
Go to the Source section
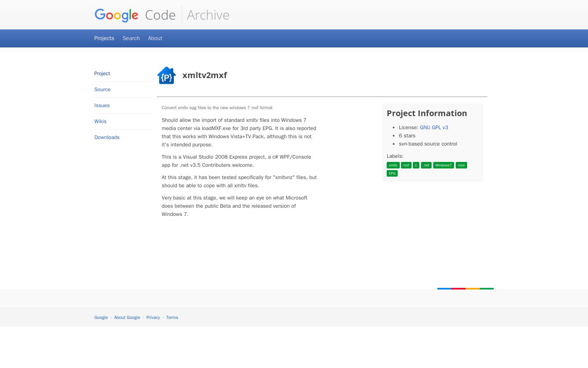tap(102, 90)
